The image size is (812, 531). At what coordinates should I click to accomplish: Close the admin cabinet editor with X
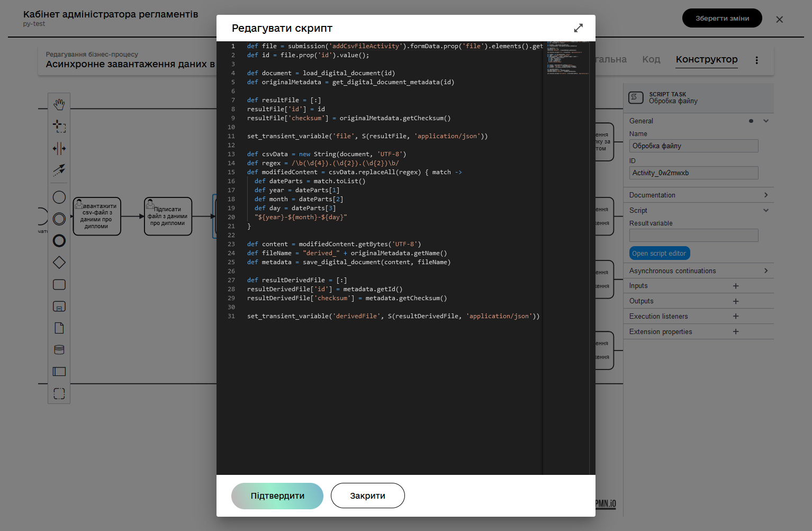click(x=779, y=20)
